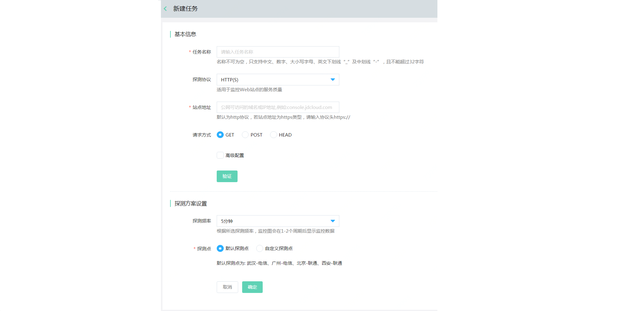Choose 默认探测点 default probe points

[220, 249]
